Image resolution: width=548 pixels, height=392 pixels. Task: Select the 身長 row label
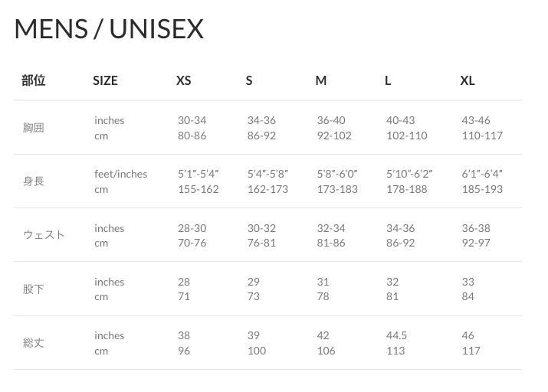coord(34,181)
